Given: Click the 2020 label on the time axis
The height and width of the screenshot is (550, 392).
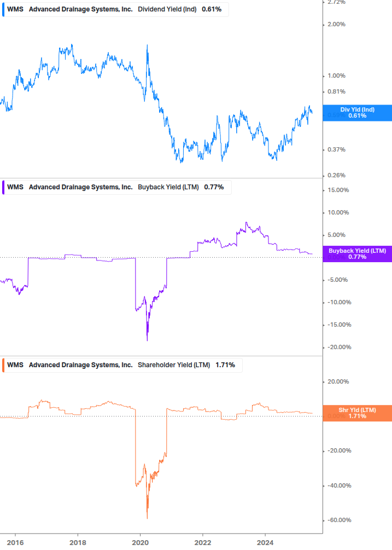Looking at the screenshot, I should pos(140,543).
